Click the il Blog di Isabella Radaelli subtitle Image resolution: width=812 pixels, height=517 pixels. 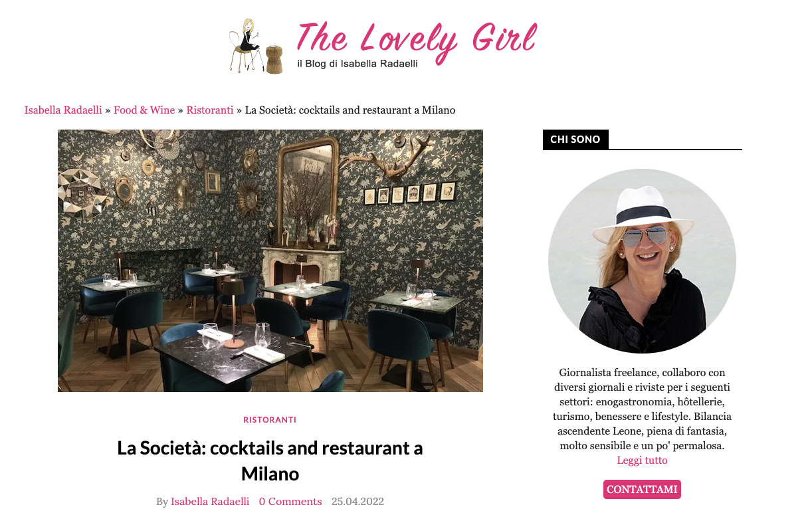(x=357, y=64)
